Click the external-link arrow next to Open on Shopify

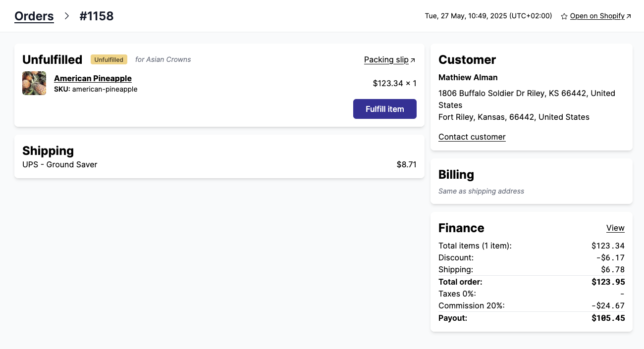point(628,15)
